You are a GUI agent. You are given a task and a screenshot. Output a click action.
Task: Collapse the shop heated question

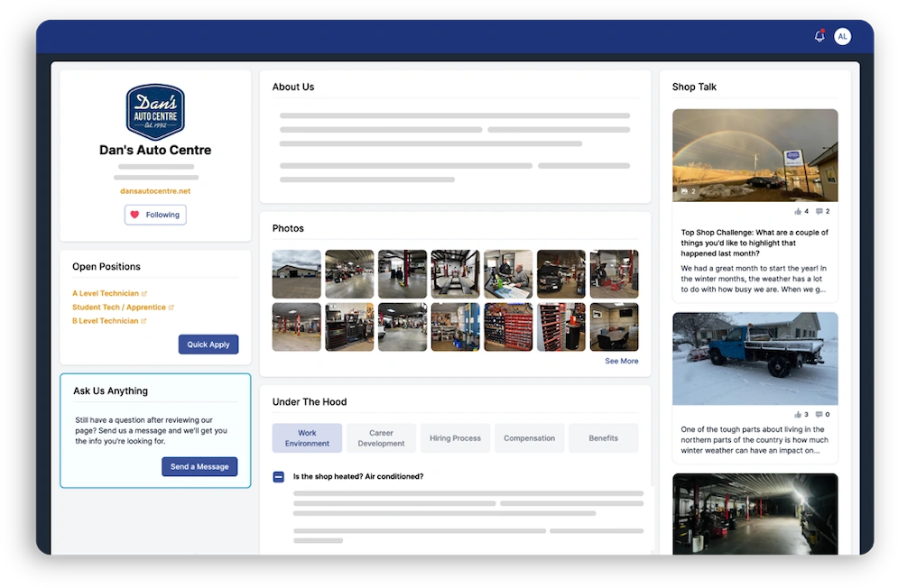[278, 476]
